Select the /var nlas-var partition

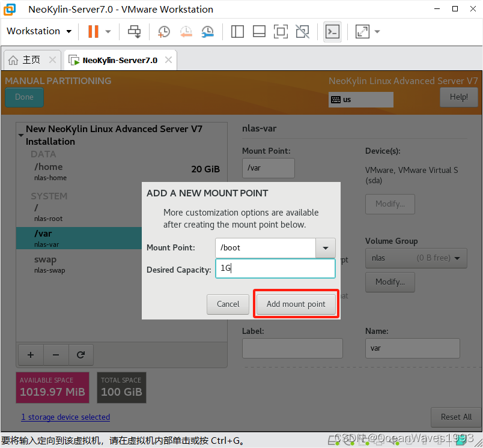[x=79, y=238]
